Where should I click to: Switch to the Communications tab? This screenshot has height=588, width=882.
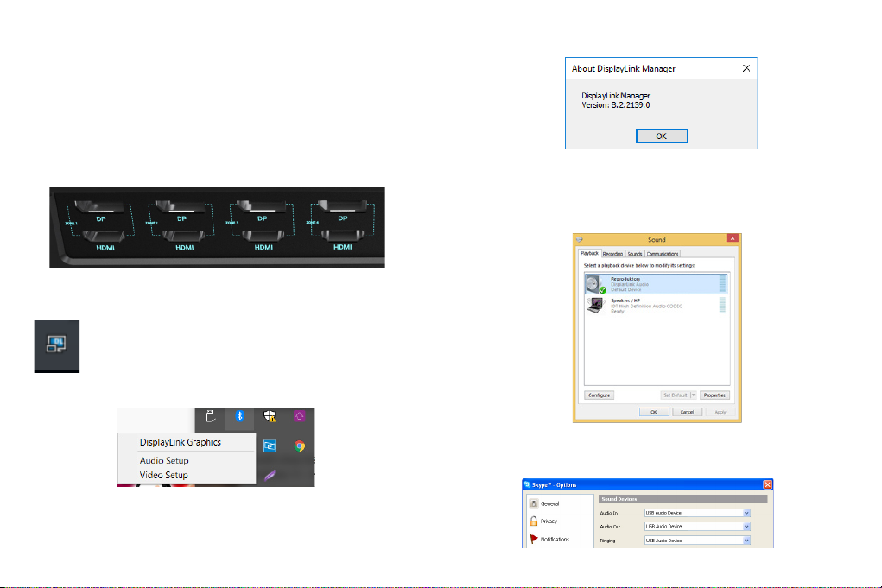663,254
